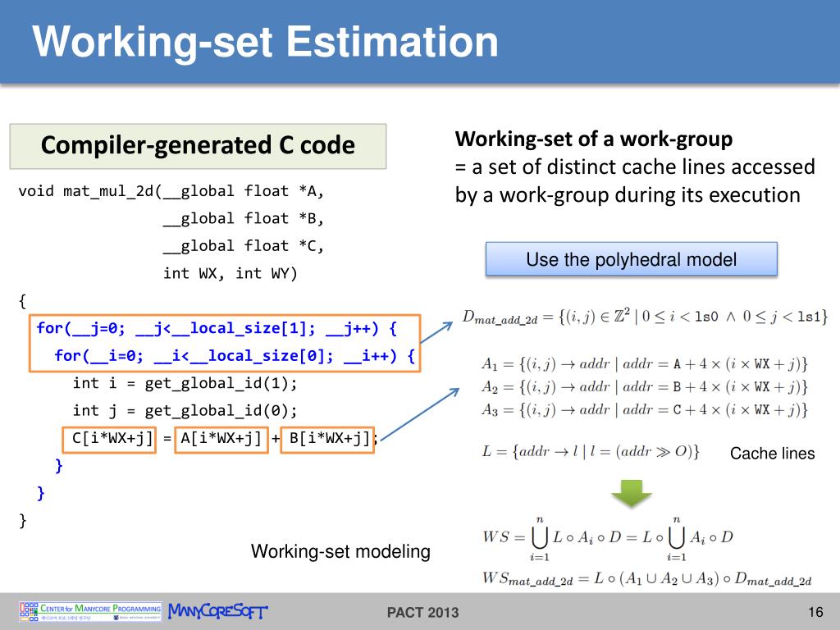
Task: Click the 'void mat_mul_2d(__global float *A,' line
Action: [x=171, y=191]
